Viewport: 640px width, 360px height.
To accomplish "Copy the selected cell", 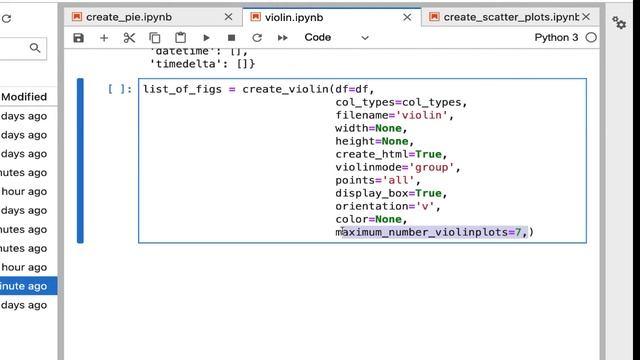I will (155, 38).
